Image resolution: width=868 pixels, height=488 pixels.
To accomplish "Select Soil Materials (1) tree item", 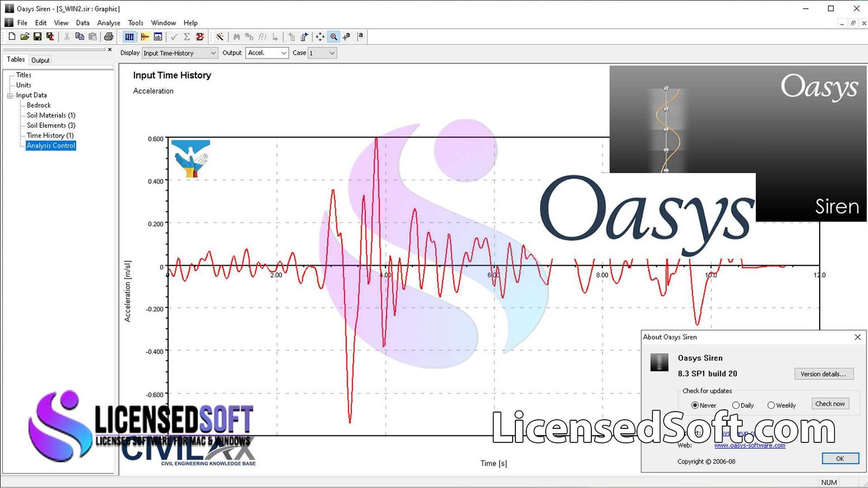I will pyautogui.click(x=51, y=115).
